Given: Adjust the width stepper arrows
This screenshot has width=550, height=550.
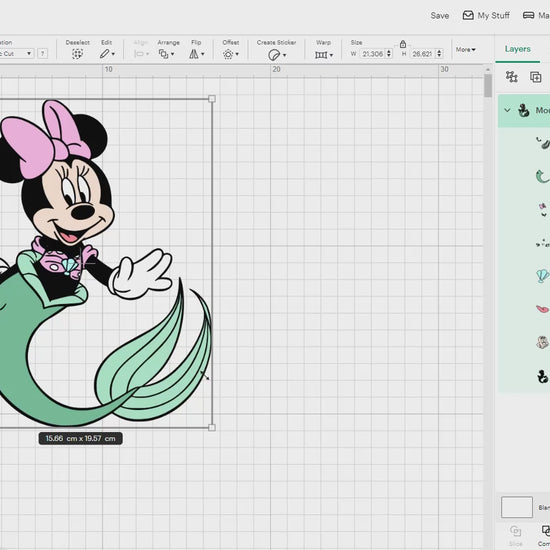Looking at the screenshot, I should pos(389,54).
